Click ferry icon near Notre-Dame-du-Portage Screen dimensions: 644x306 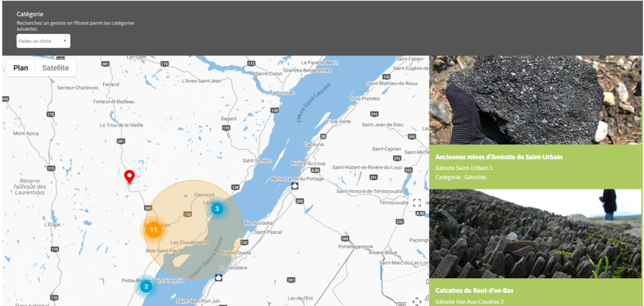295,186
